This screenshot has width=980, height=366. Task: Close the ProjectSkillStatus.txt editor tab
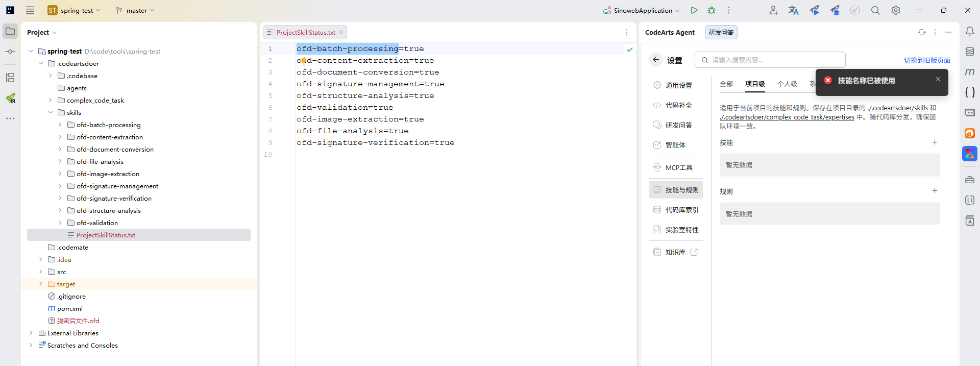click(341, 32)
